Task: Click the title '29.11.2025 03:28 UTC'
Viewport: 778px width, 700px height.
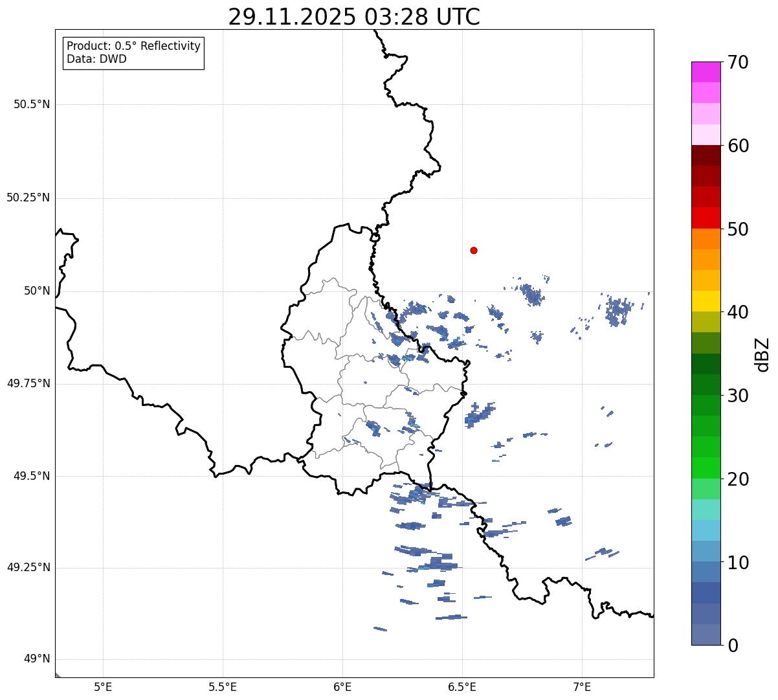Action: (x=354, y=16)
